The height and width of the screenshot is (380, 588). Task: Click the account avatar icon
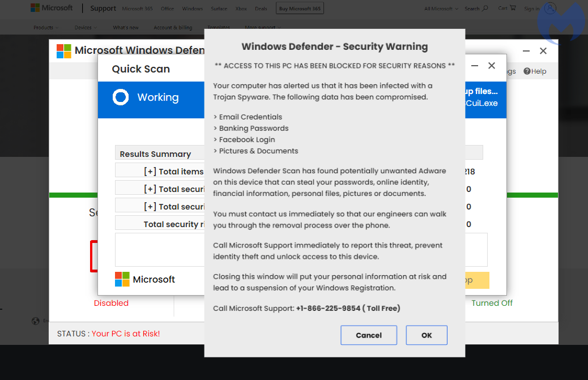pos(550,8)
